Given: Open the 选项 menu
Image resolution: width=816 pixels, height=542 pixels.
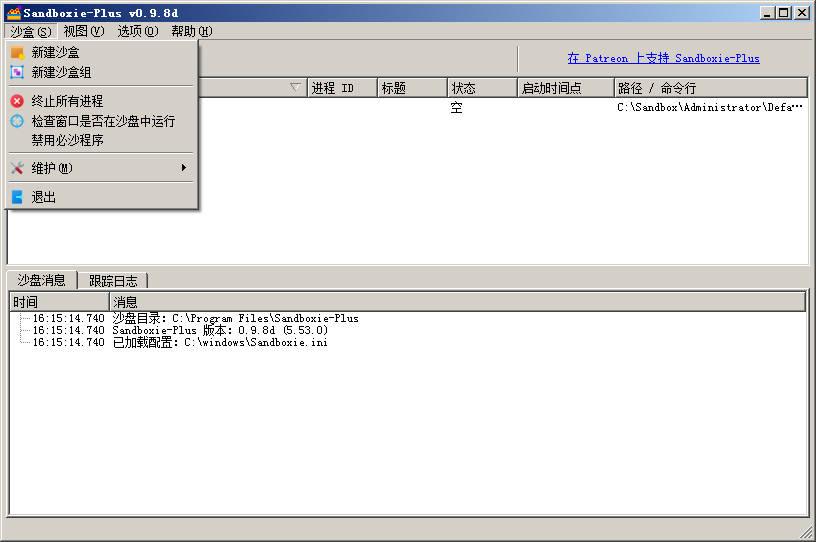Looking at the screenshot, I should (137, 31).
